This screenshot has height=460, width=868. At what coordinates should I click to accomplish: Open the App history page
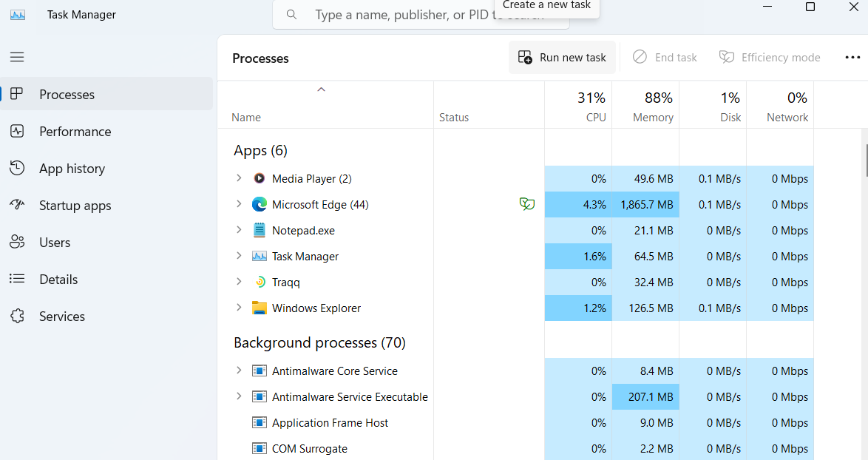[x=106, y=169]
